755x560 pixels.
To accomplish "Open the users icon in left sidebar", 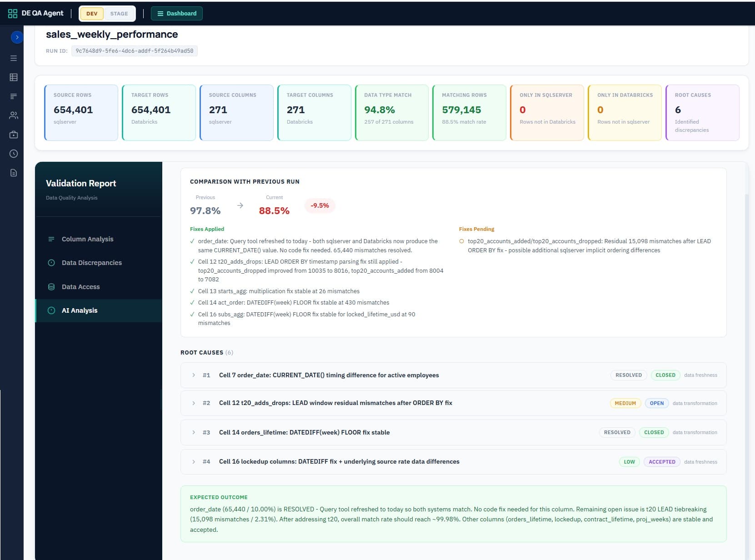I will coord(14,115).
